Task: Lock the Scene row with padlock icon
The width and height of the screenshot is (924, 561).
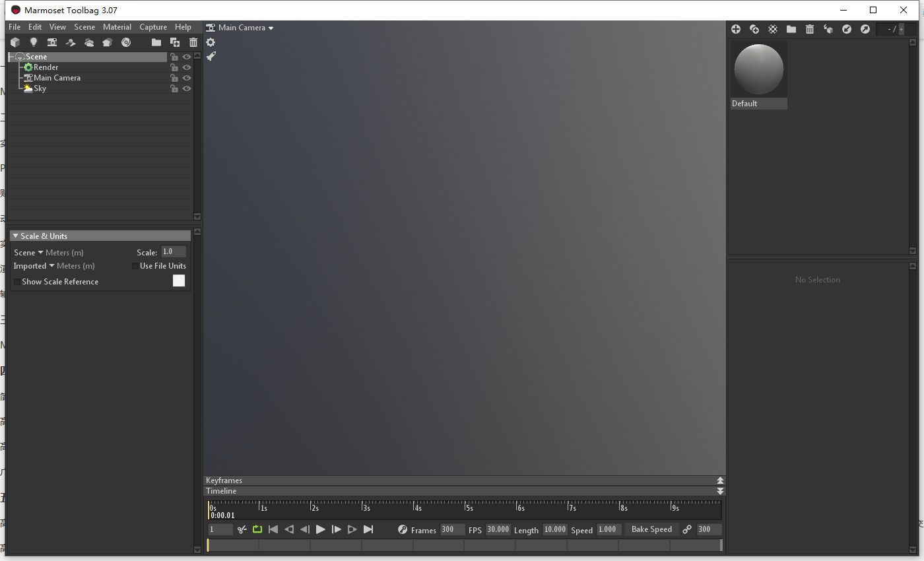Action: point(174,57)
